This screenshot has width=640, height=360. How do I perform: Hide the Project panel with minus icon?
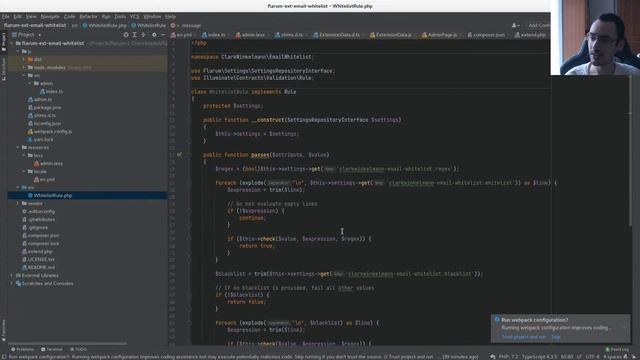click(163, 35)
